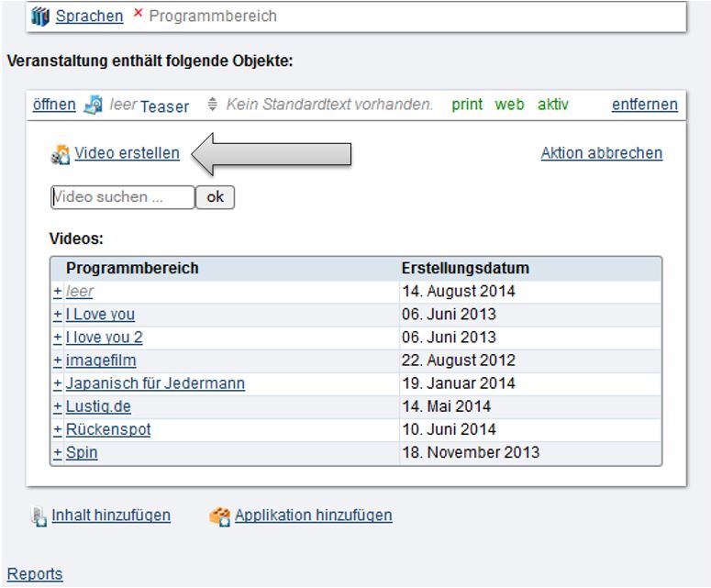This screenshot has width=711, height=588.
Task: Click the Teaser object icon
Action: click(93, 105)
